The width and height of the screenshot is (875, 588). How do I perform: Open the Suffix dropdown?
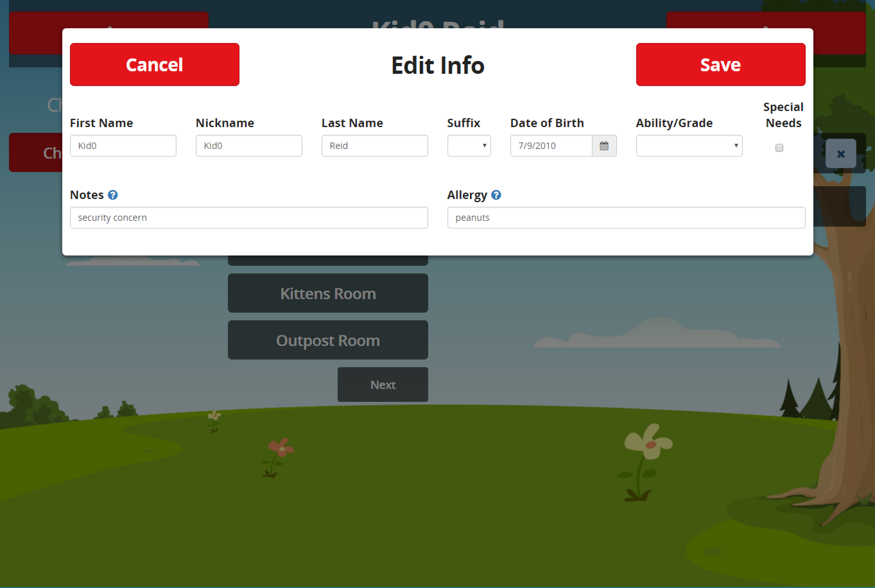[469, 146]
